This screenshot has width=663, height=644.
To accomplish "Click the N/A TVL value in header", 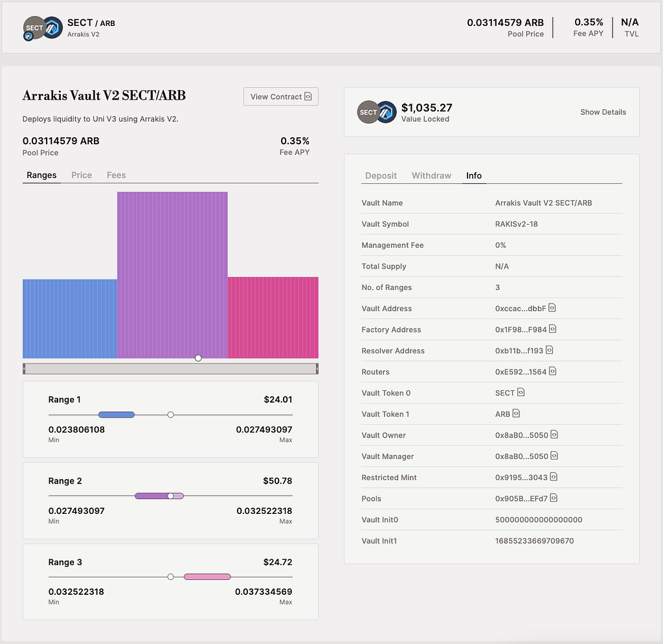I will [629, 22].
